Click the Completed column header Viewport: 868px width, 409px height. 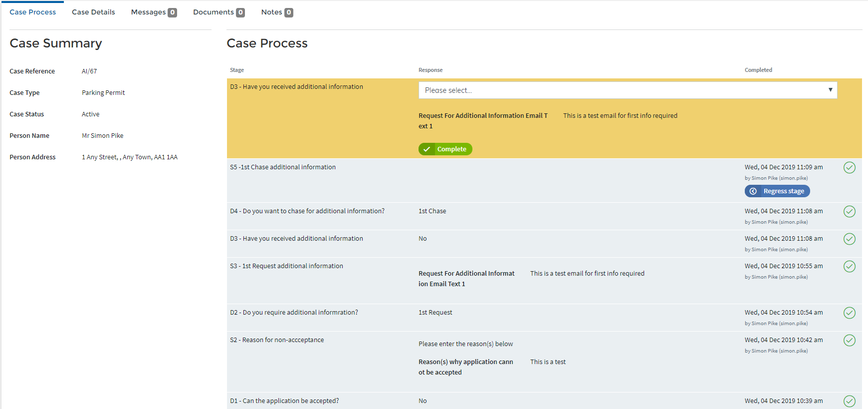point(758,70)
